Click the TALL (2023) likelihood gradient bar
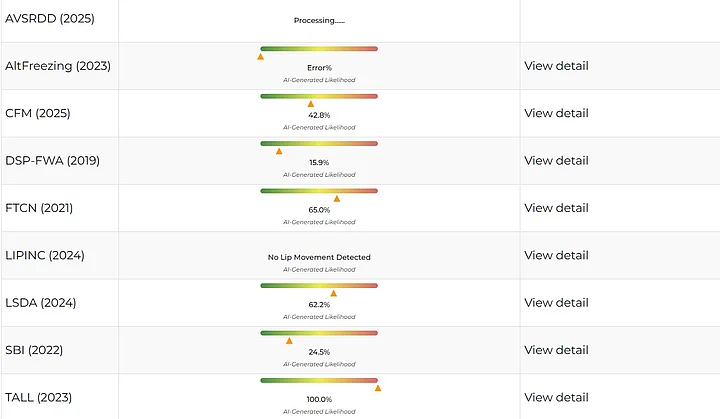The image size is (720, 419). 319,379
